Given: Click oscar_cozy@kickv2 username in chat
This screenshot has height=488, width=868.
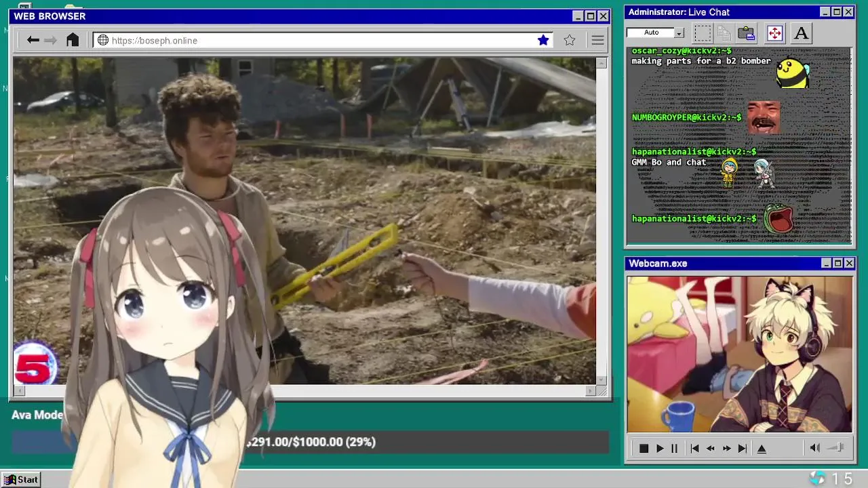Looking at the screenshot, I should point(682,51).
